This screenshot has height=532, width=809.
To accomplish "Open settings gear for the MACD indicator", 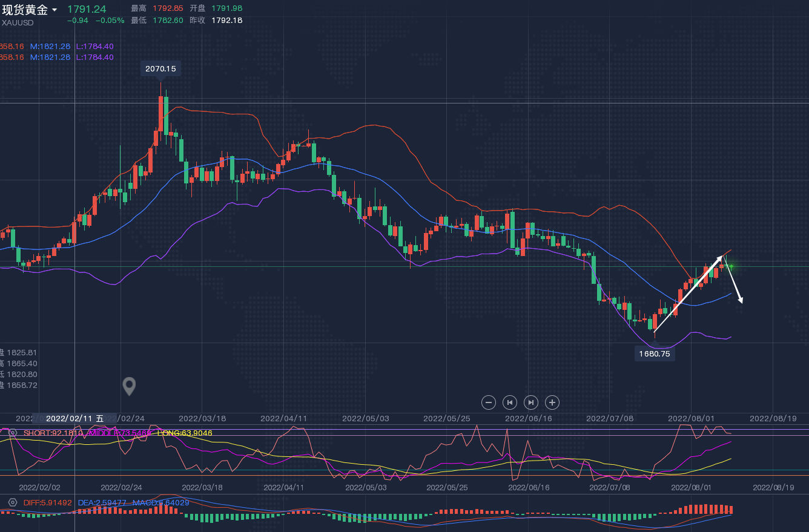I will tap(12, 503).
